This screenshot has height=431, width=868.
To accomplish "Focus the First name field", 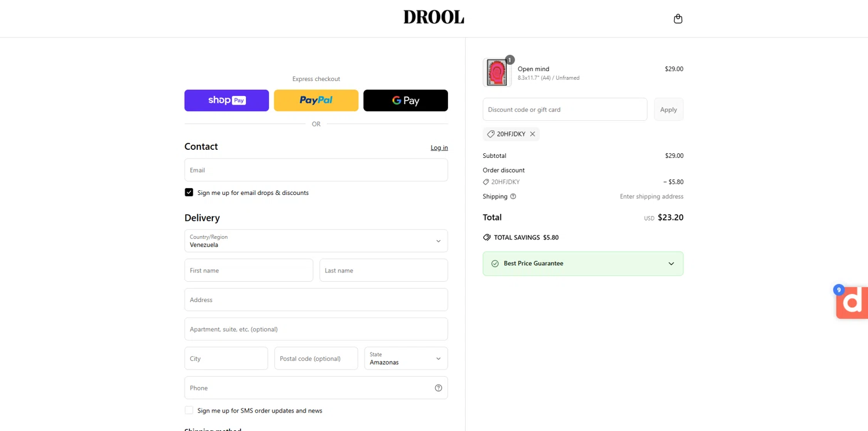I will click(x=249, y=270).
